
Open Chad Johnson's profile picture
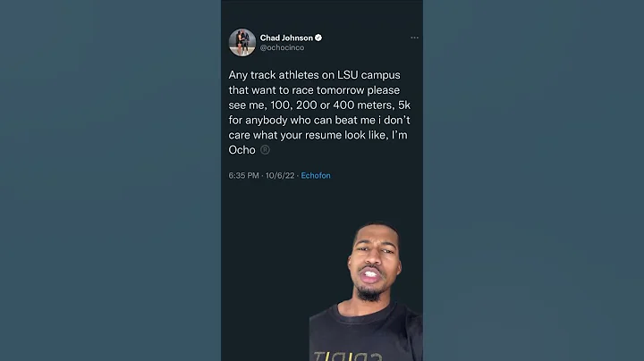click(242, 42)
